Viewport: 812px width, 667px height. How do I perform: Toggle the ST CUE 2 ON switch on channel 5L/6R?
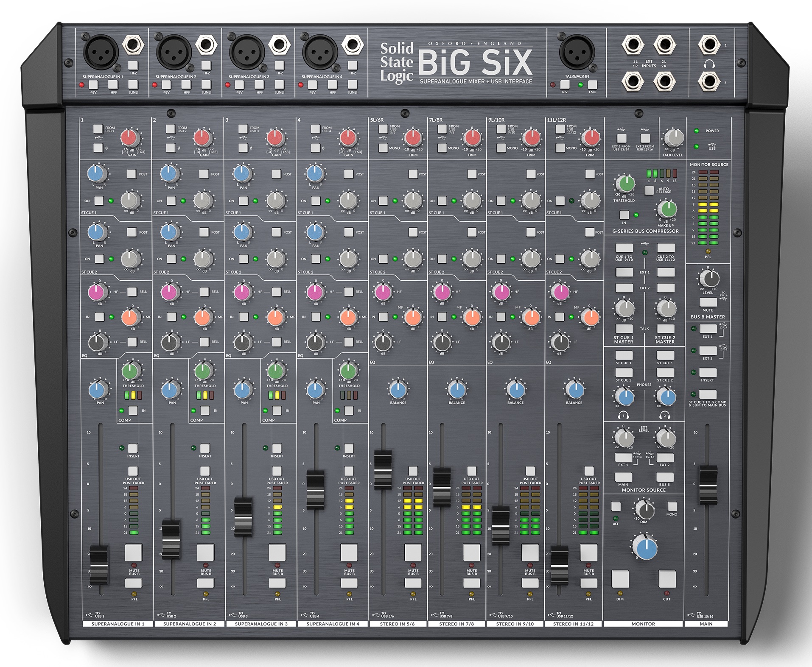(x=384, y=259)
